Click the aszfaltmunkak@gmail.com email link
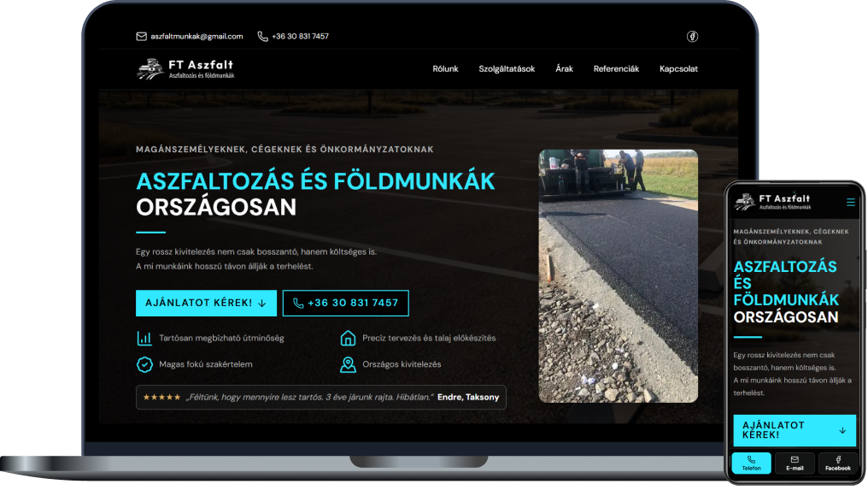Image resolution: width=868 pixels, height=490 pixels. (x=196, y=37)
